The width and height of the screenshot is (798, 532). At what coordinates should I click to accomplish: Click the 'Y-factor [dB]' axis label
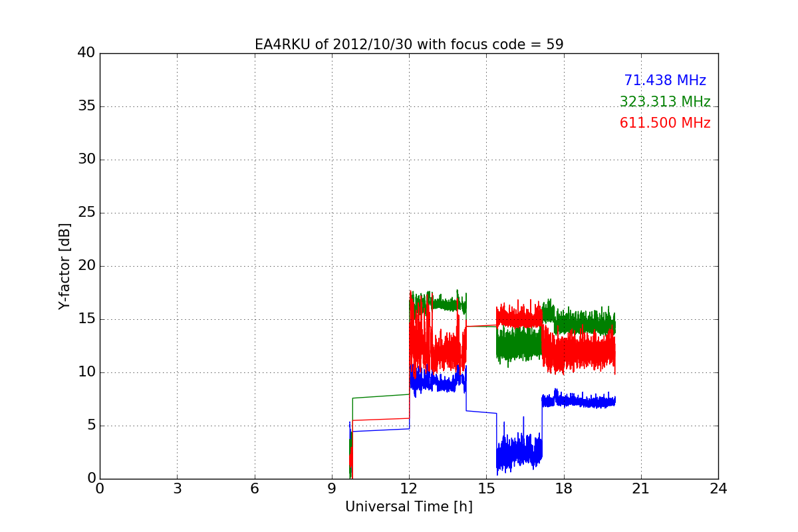tap(65, 266)
